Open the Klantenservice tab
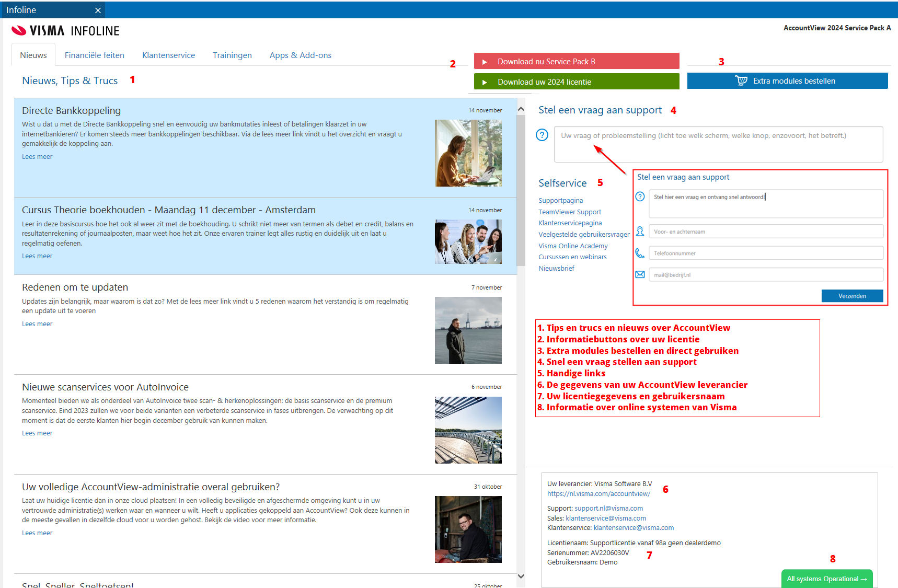 168,55
